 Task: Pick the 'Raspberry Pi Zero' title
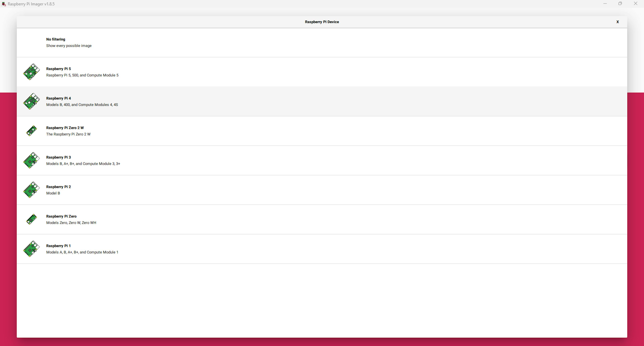pyautogui.click(x=61, y=216)
